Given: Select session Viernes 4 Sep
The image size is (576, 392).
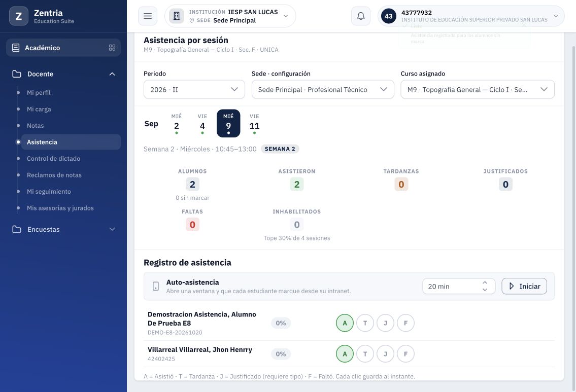Looking at the screenshot, I should point(202,123).
